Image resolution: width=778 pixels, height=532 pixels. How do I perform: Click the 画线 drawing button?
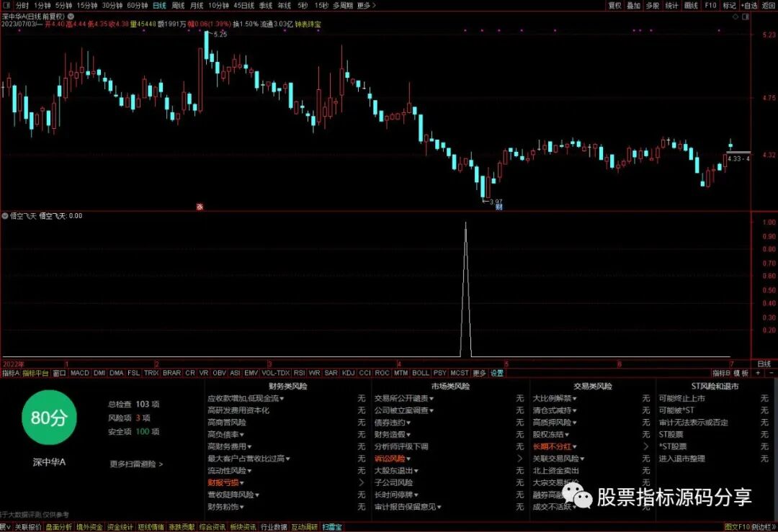pos(691,6)
